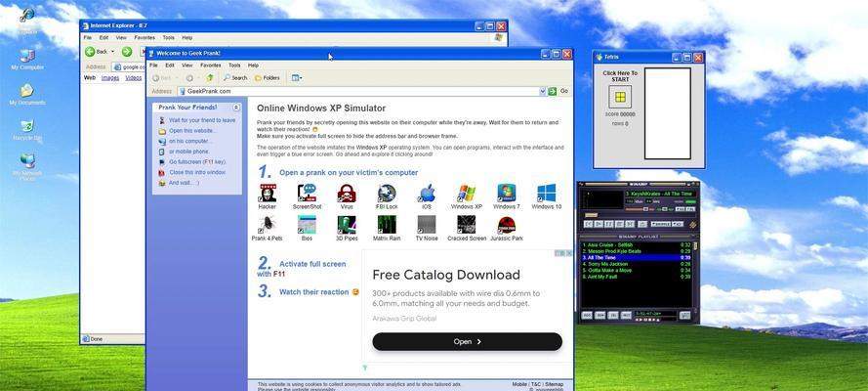Click Winamp Play button

coord(599,224)
